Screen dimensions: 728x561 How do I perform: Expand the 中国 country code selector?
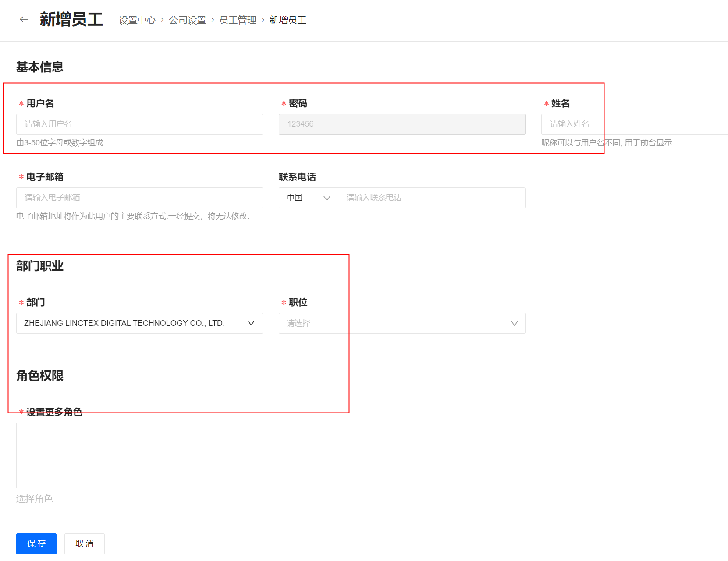click(308, 198)
